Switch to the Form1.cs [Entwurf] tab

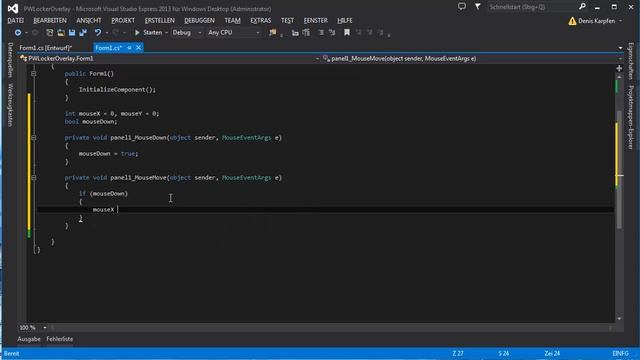tap(46, 48)
